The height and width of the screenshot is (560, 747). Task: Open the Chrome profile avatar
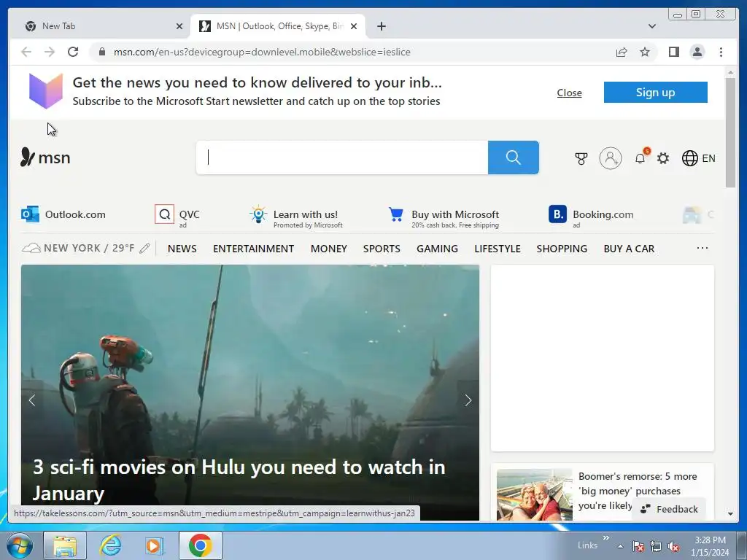tap(697, 52)
